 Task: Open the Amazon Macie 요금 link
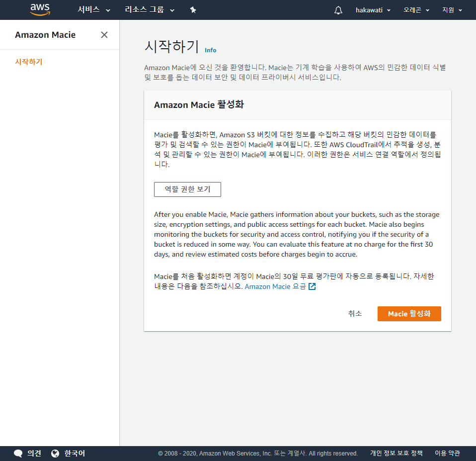tap(275, 286)
